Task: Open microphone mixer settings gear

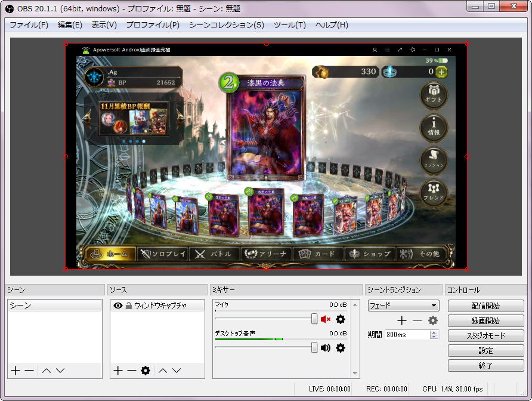Action: 341,319
